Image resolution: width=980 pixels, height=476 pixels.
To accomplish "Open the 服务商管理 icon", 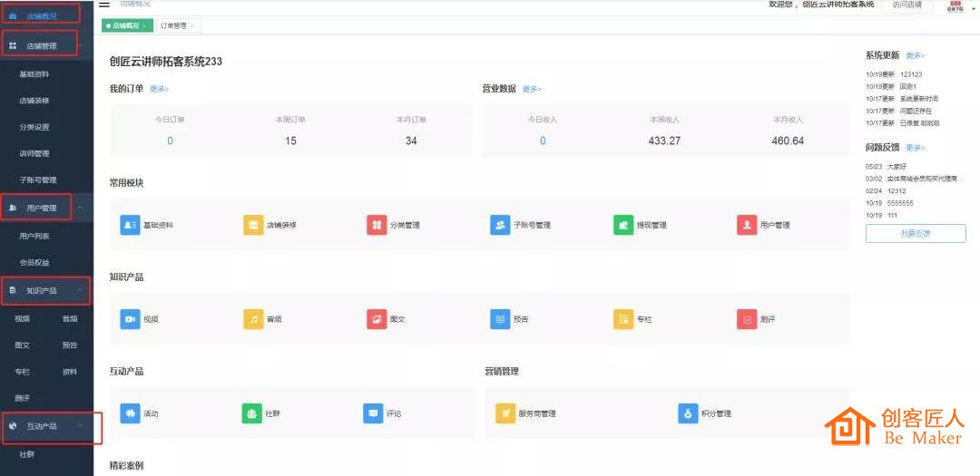I will 505,413.
